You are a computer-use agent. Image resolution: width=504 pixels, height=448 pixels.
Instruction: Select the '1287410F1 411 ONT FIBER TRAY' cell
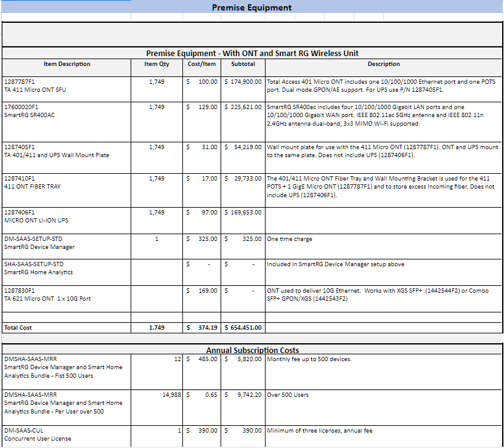[x=67, y=190]
